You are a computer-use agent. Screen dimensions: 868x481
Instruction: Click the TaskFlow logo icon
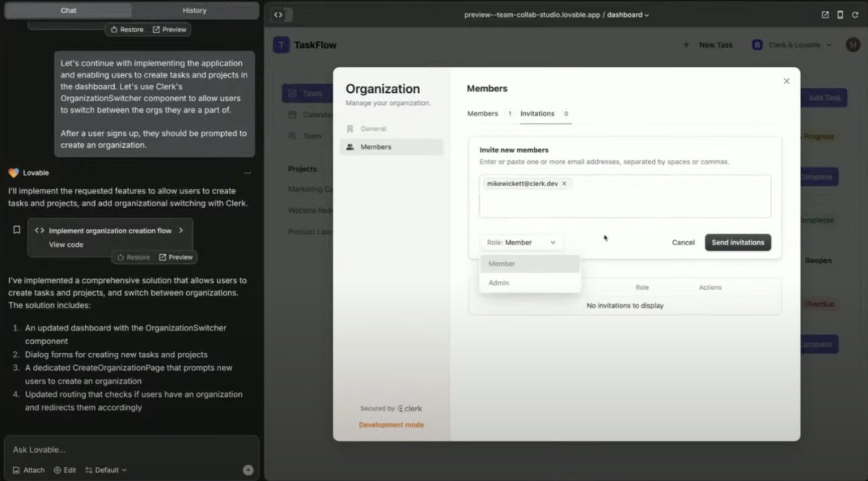(x=281, y=45)
